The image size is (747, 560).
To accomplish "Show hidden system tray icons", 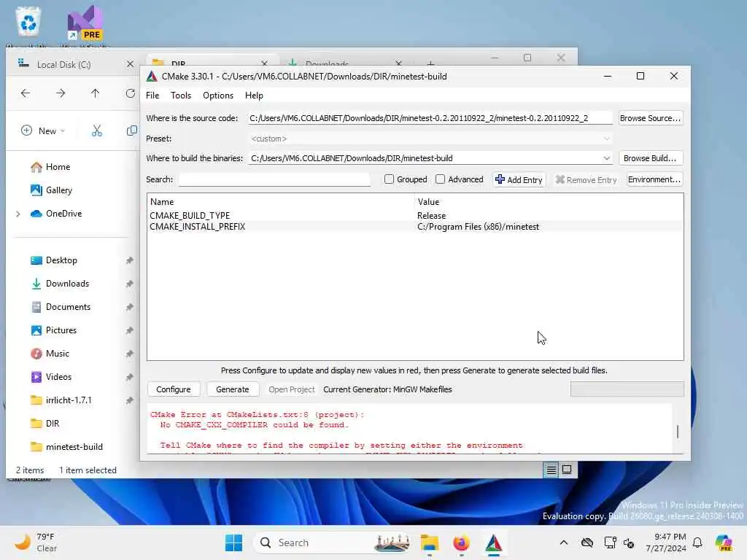I will pyautogui.click(x=564, y=542).
